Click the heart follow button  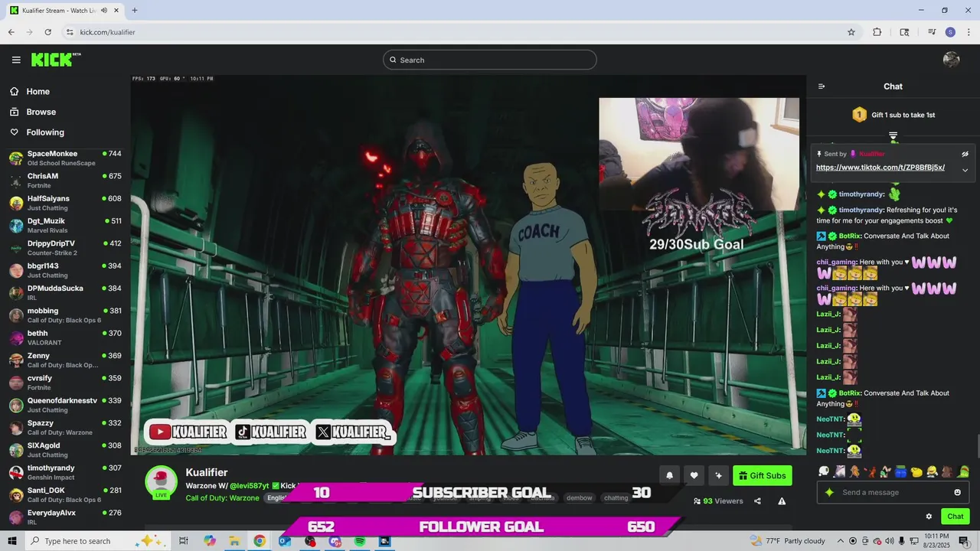coord(694,475)
